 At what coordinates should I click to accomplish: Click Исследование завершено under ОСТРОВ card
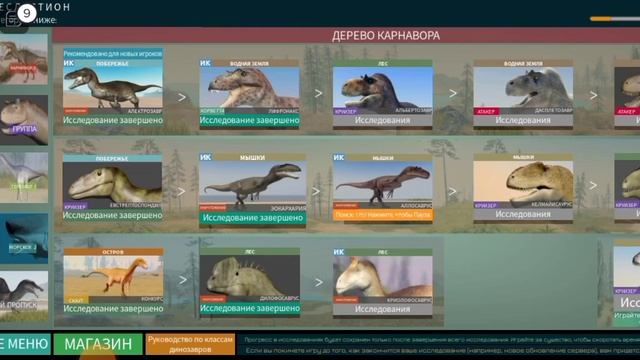(x=113, y=309)
